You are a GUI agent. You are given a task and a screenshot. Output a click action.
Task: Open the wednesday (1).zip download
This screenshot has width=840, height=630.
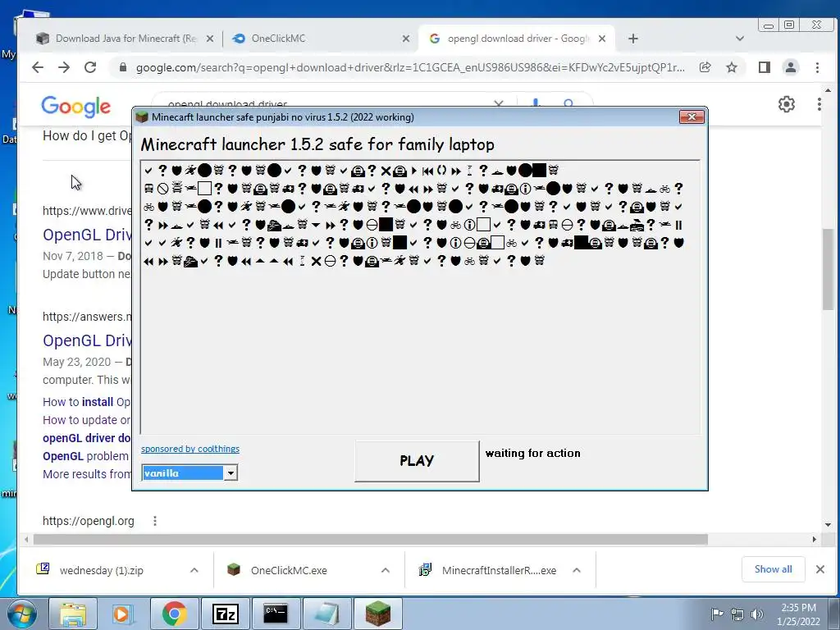pos(102,570)
